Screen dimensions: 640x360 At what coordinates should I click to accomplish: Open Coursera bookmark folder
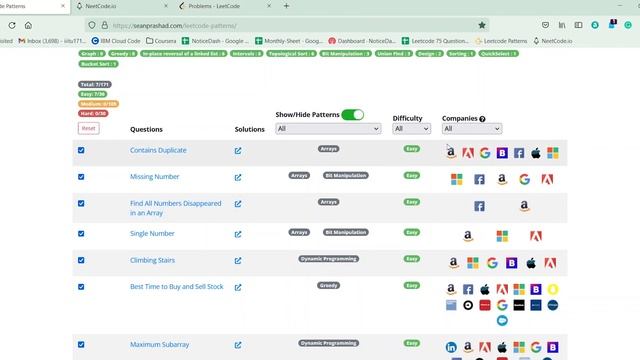pyautogui.click(x=161, y=41)
